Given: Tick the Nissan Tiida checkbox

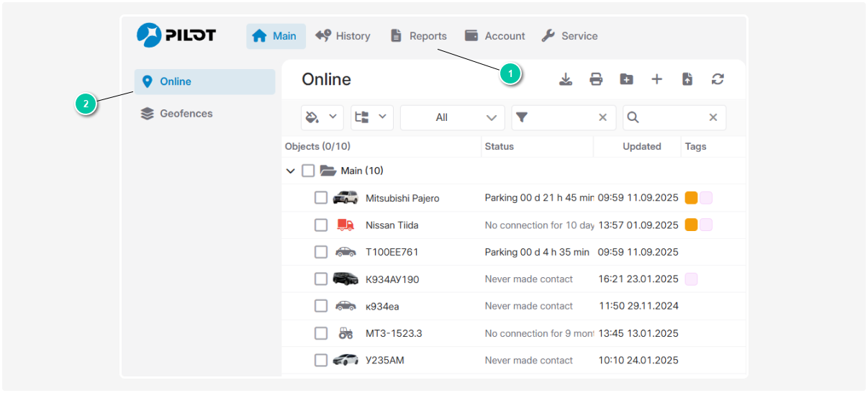Looking at the screenshot, I should click(x=321, y=225).
